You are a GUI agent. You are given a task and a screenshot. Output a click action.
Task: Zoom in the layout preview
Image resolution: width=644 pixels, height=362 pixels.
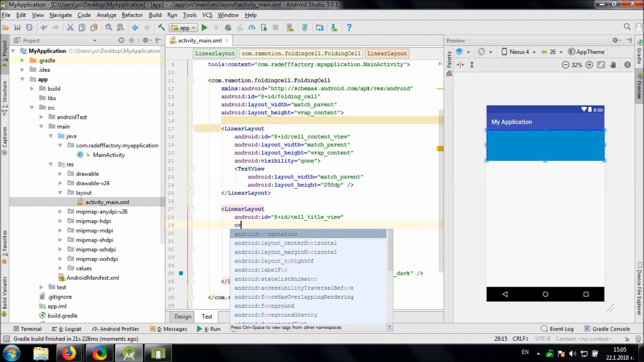pyautogui.click(x=589, y=65)
